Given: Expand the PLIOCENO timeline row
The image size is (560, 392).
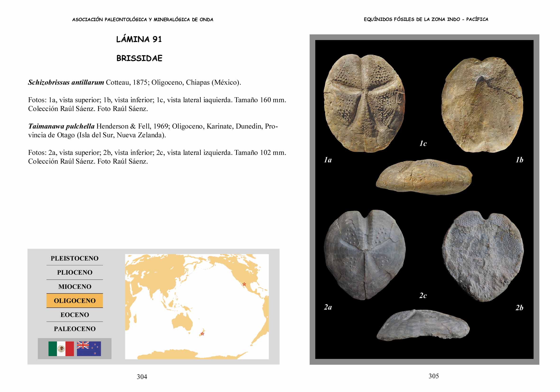Looking at the screenshot, I should coord(75,273).
